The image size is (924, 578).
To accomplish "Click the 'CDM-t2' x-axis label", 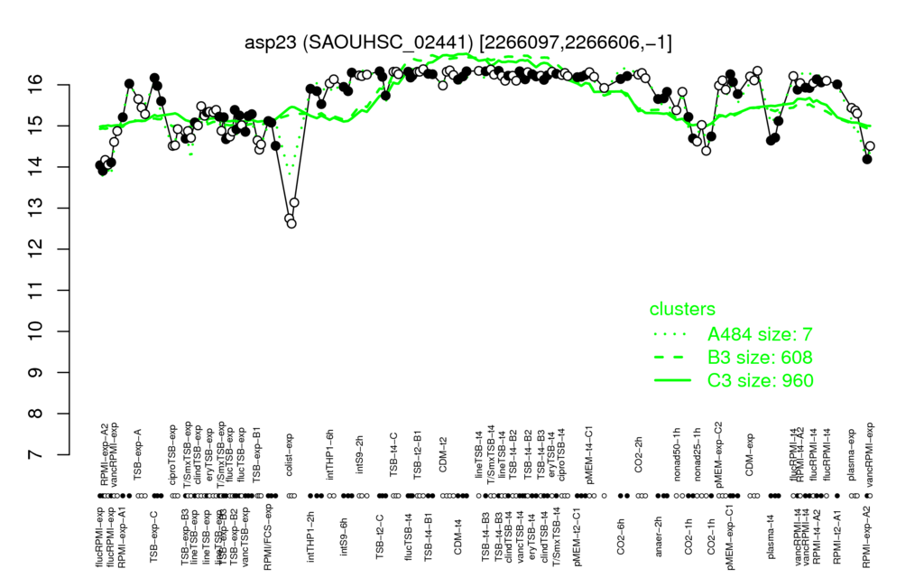I will [443, 455].
